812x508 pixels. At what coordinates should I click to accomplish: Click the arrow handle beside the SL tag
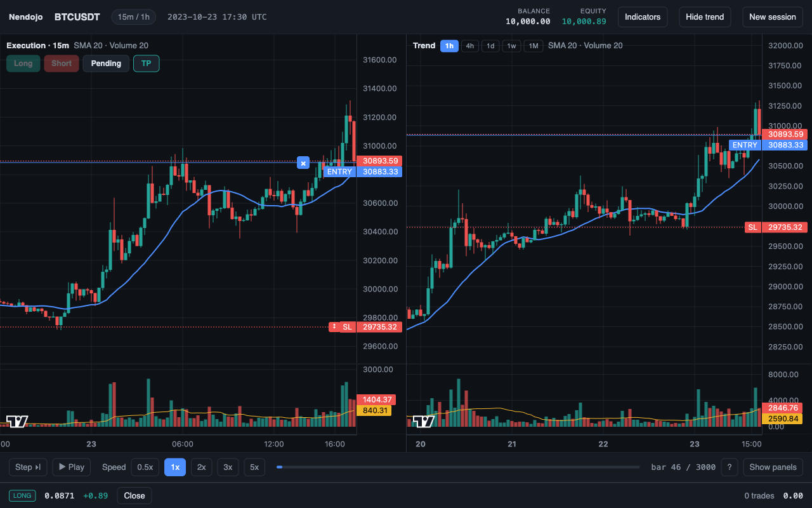click(334, 327)
